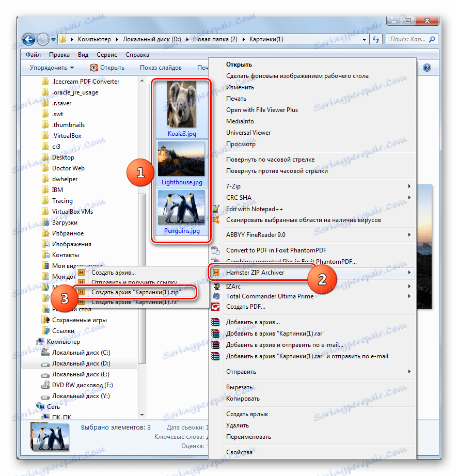
Task: Click the Локальный диск (Y:) drive icon
Action: (45, 396)
